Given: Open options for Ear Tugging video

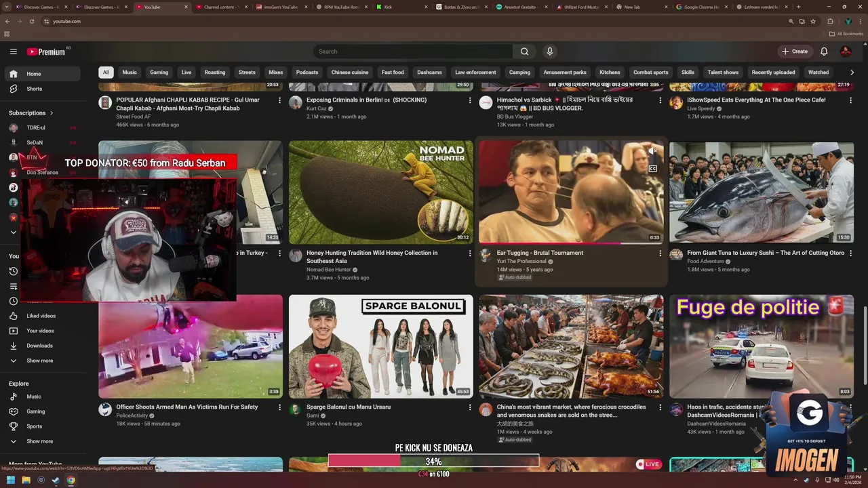Looking at the screenshot, I should click(660, 253).
